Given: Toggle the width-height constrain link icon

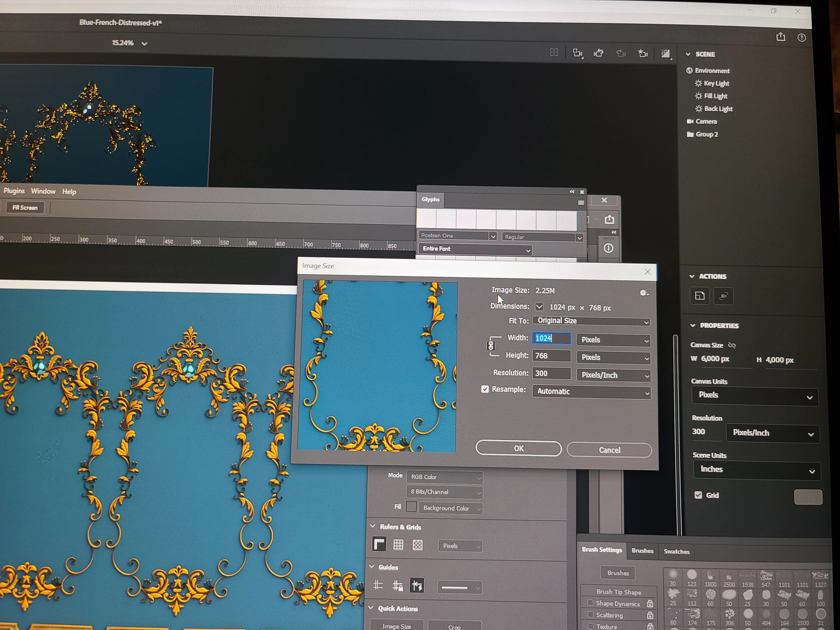Looking at the screenshot, I should [x=491, y=346].
